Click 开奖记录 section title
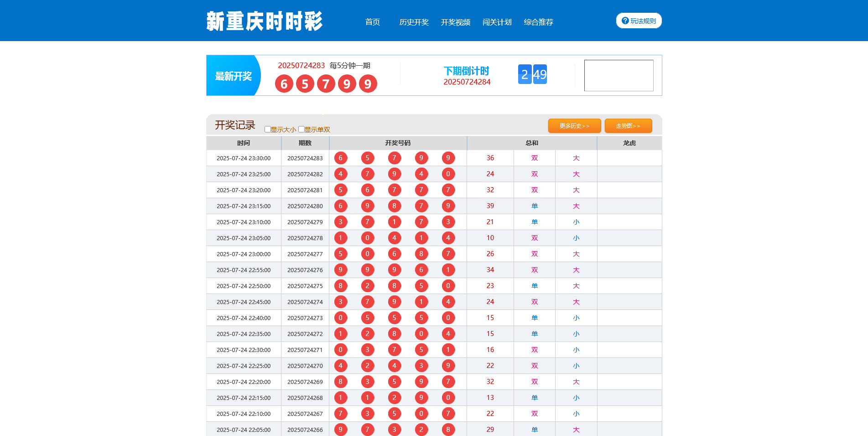Viewport: 868px width, 436px height. (235, 125)
